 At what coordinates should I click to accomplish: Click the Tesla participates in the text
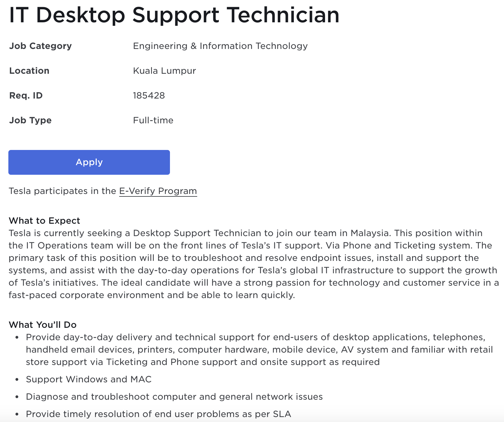click(x=62, y=191)
